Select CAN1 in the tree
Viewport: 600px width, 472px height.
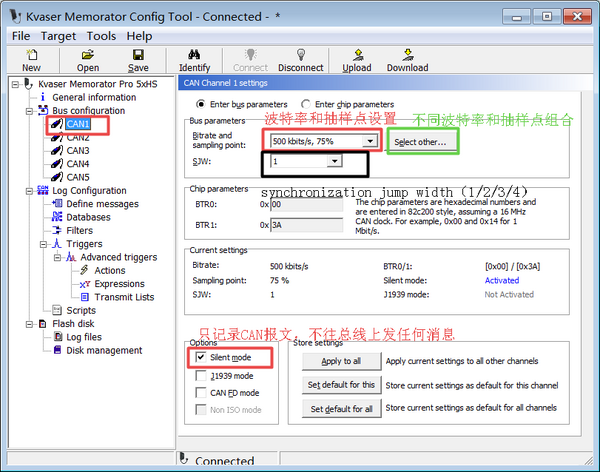click(x=78, y=124)
